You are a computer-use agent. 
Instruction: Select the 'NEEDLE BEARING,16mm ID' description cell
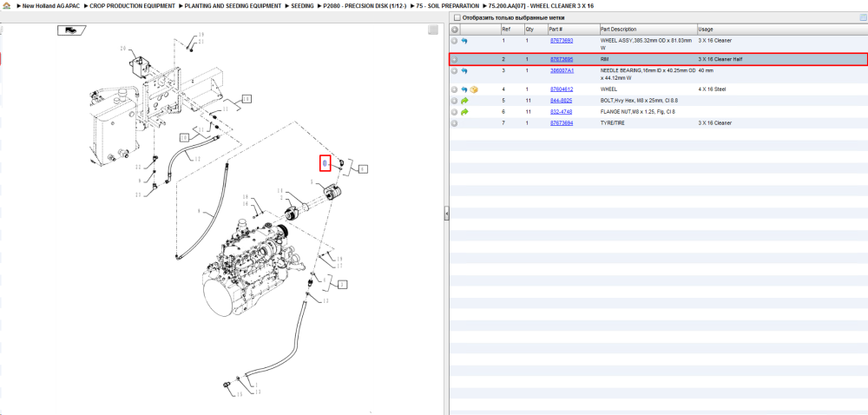[x=648, y=74]
